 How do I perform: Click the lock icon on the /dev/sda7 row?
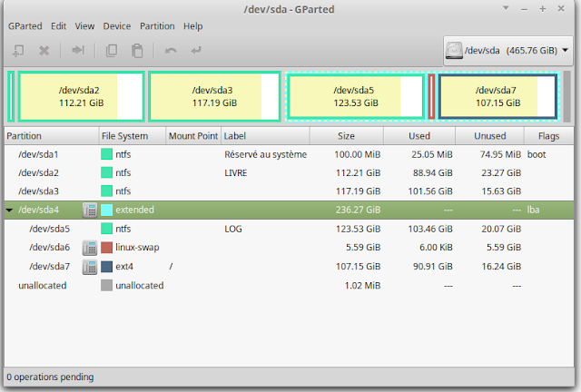[x=90, y=267]
